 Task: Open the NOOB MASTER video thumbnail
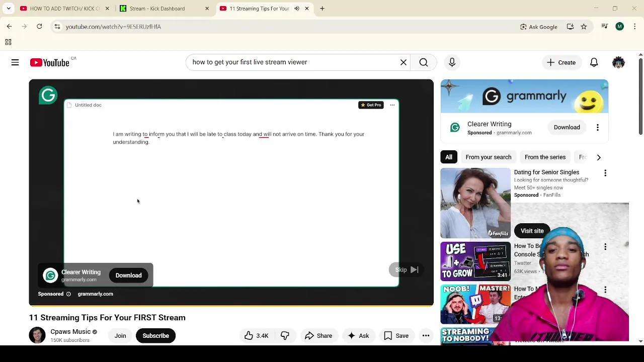pos(475,304)
